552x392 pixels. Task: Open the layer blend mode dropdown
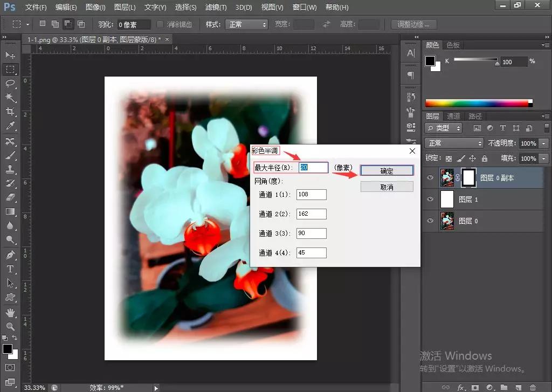pyautogui.click(x=453, y=143)
